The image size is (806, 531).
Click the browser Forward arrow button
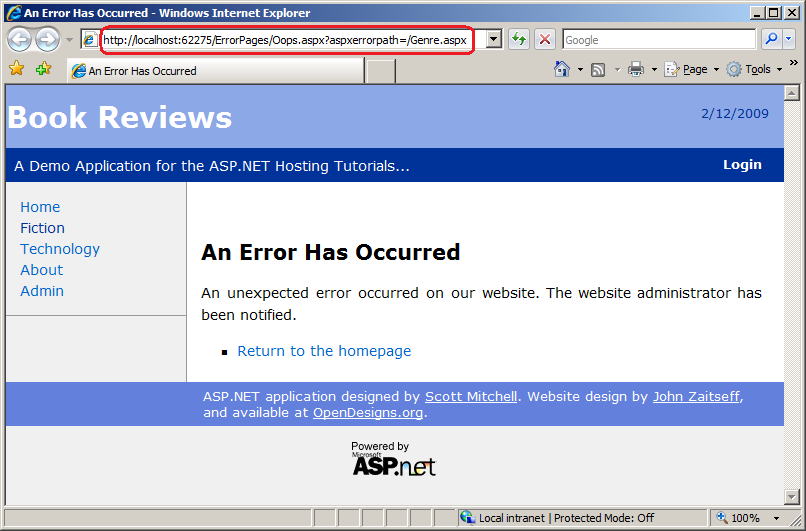click(x=48, y=40)
